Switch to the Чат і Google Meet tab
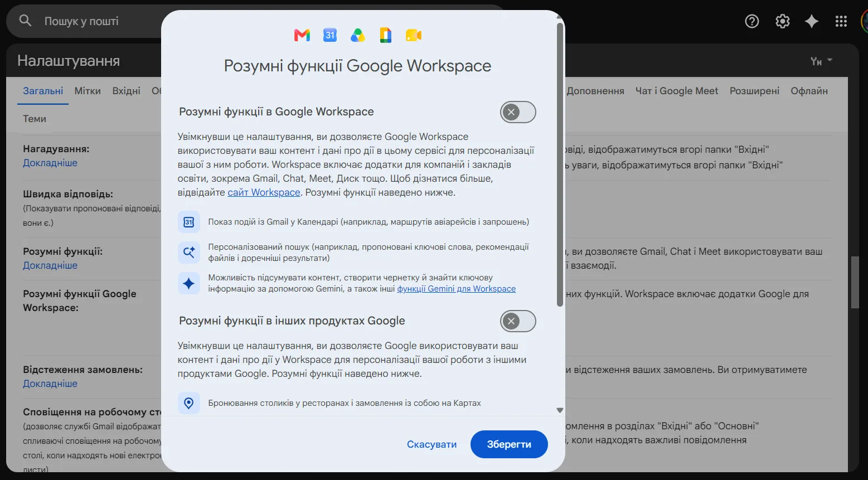868x480 pixels. click(x=677, y=91)
